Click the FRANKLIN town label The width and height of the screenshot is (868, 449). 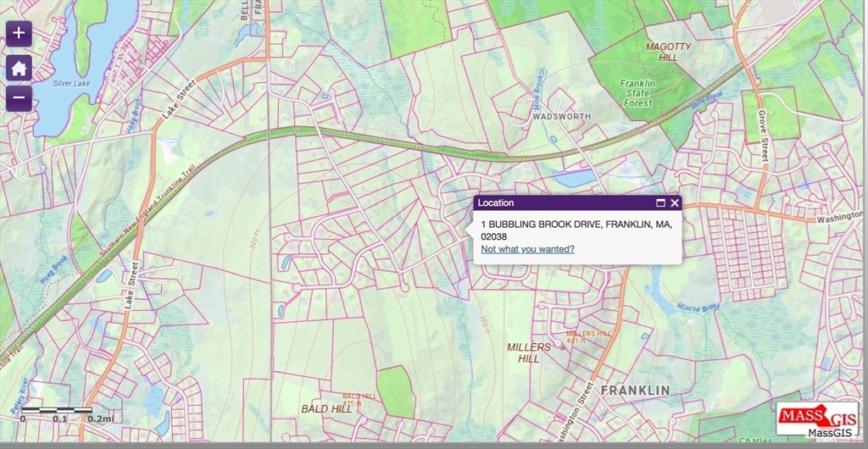tap(635, 390)
